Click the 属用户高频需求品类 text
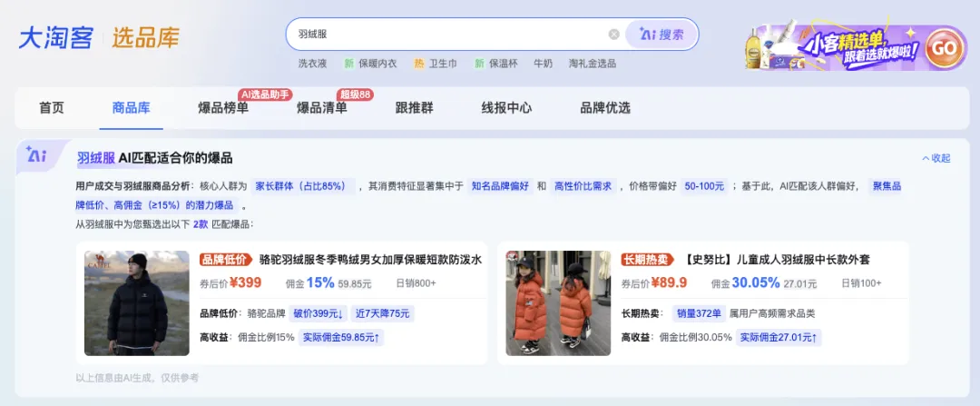The height and width of the screenshot is (406, 980). click(772, 313)
